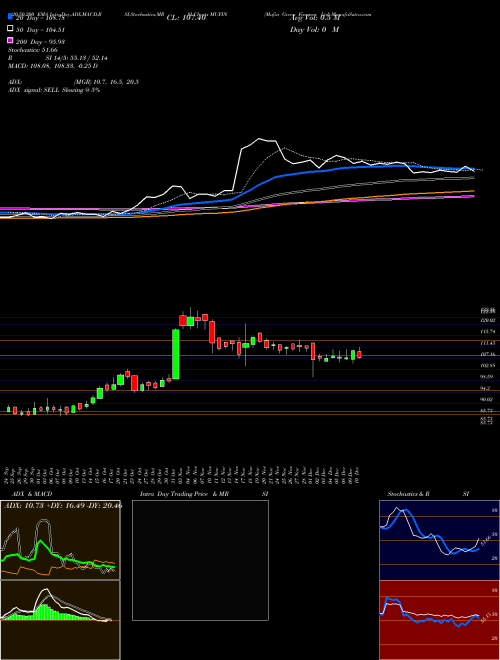Click the 'Day Vol: 0 M' label
This screenshot has height=660, width=500.
(x=314, y=29)
